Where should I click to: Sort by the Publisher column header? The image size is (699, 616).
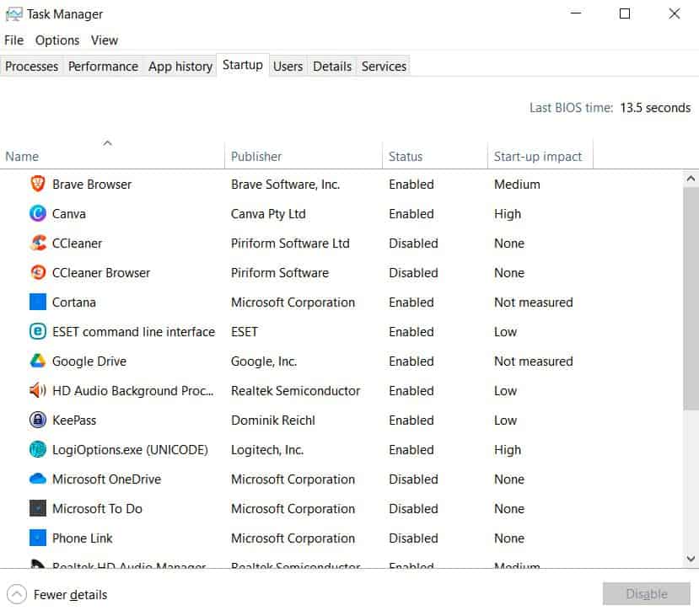point(304,156)
